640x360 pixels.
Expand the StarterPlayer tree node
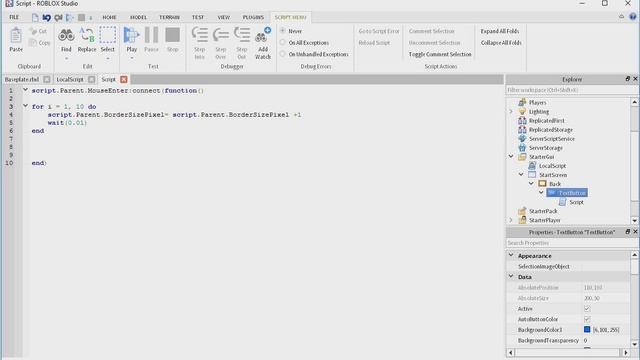[x=511, y=220]
